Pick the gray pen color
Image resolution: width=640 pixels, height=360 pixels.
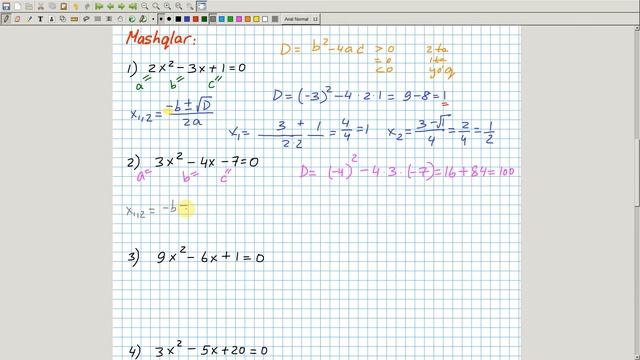click(x=213, y=19)
